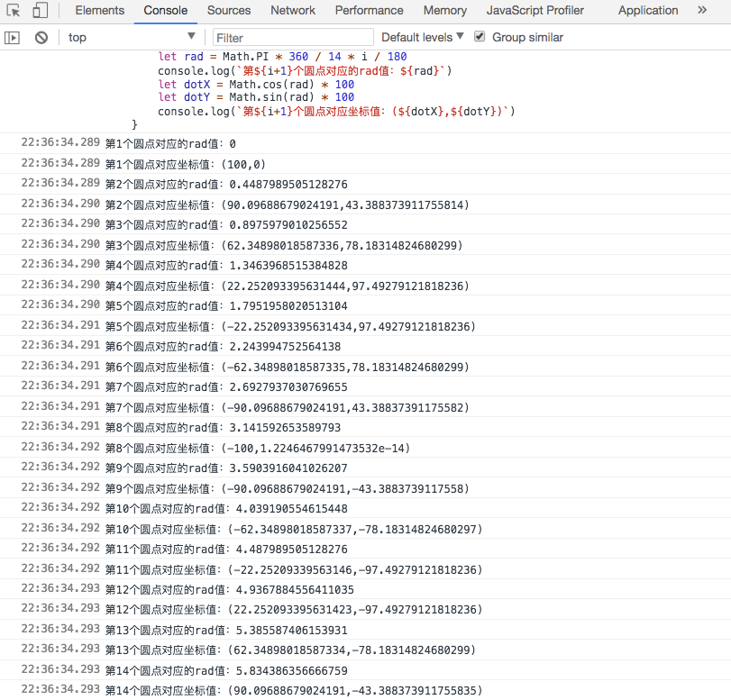Click the 第10个圆点对应坐标值 coordinate log
Screen dimensions: 731x700
click(294, 530)
